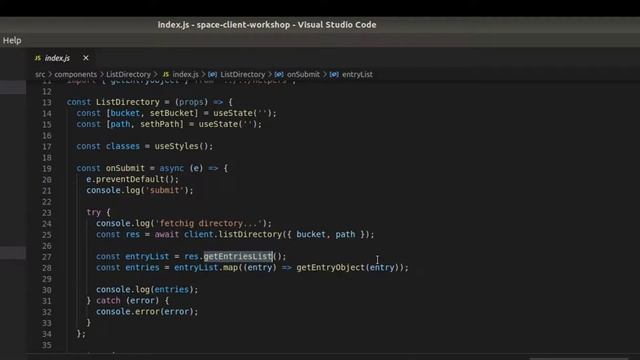The width and height of the screenshot is (640, 360).
Task: Expand the chevron after 'components' breadcrumb
Action: (102, 74)
